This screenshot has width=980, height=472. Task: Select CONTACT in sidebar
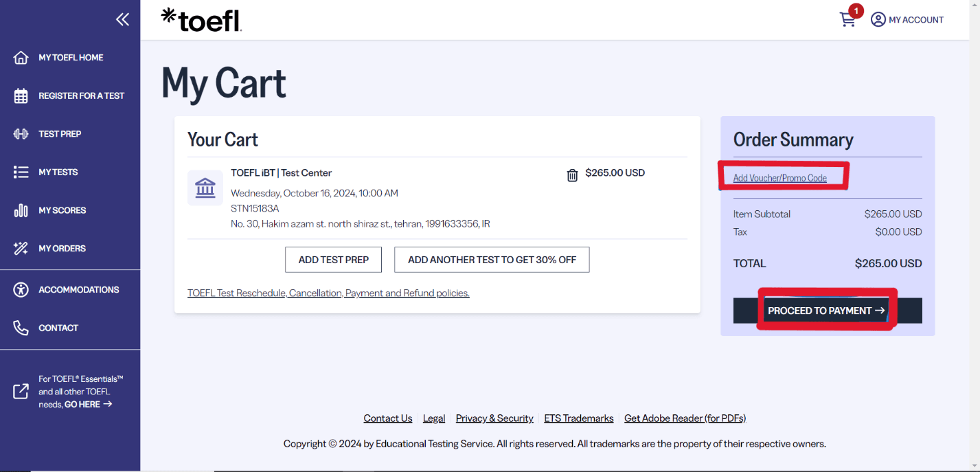pos(58,328)
